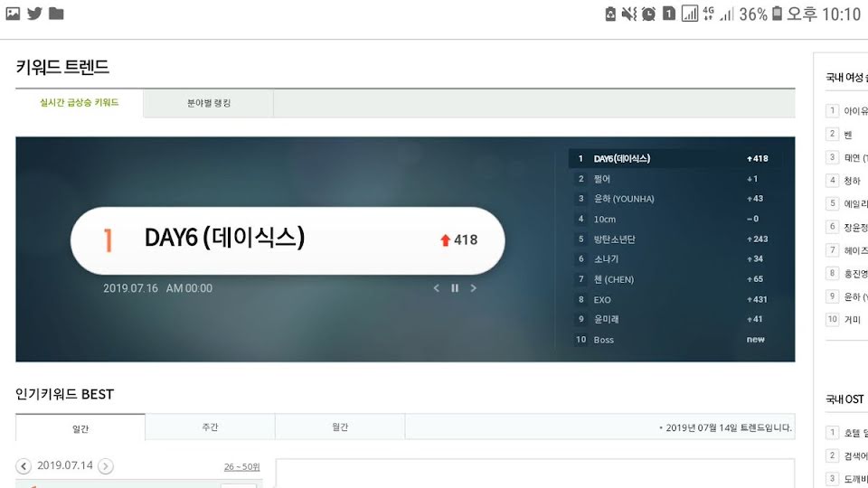The height and width of the screenshot is (488, 868).
Task: Pause the keyword trend rotation
Action: [455, 288]
